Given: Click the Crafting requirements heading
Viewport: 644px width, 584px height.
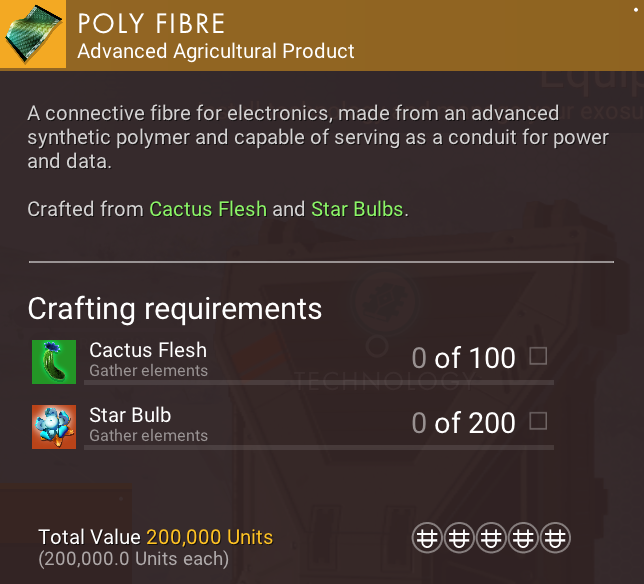Looking at the screenshot, I should click(175, 308).
